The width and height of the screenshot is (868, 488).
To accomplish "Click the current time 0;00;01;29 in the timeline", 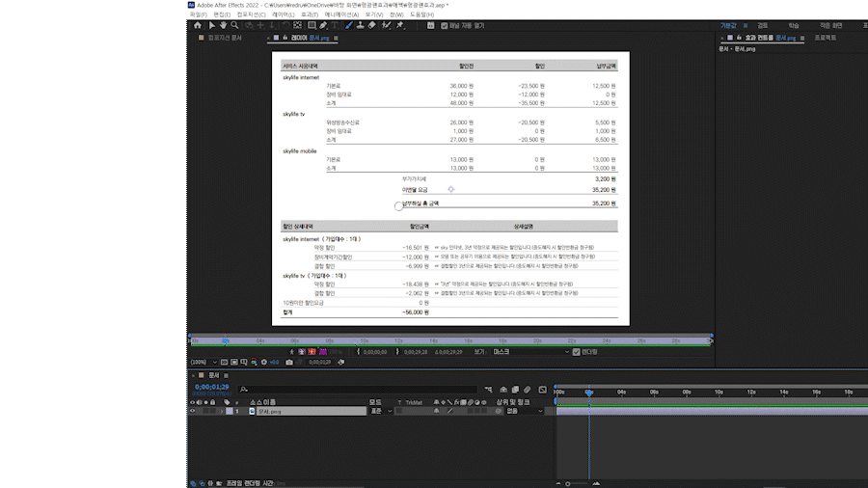I will [x=212, y=387].
